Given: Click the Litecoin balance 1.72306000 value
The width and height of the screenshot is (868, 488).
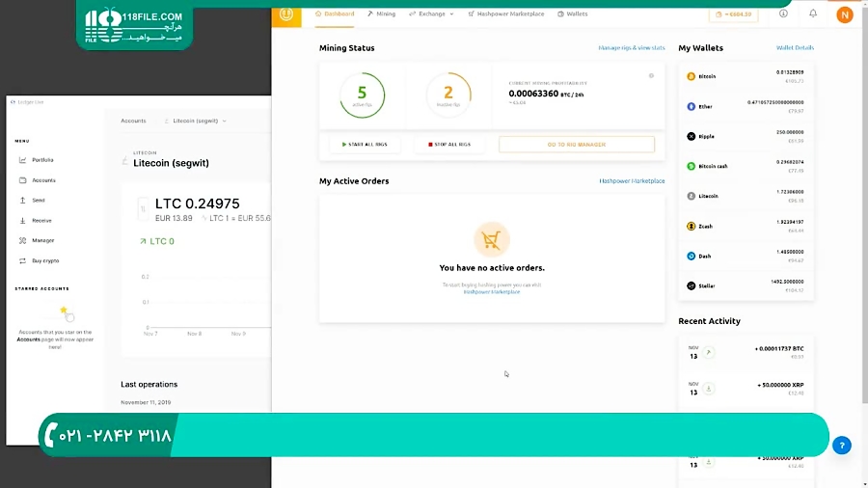Looking at the screenshot, I should 790,192.
